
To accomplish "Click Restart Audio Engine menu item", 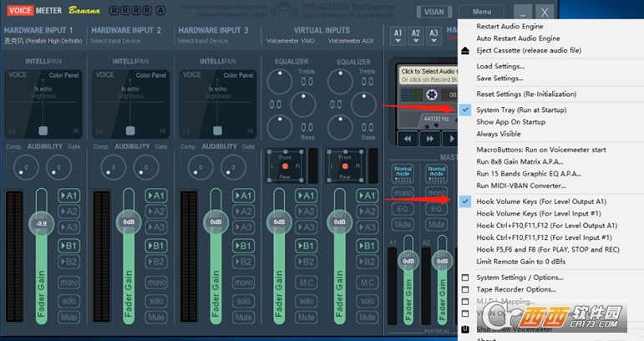I will pyautogui.click(x=510, y=26).
